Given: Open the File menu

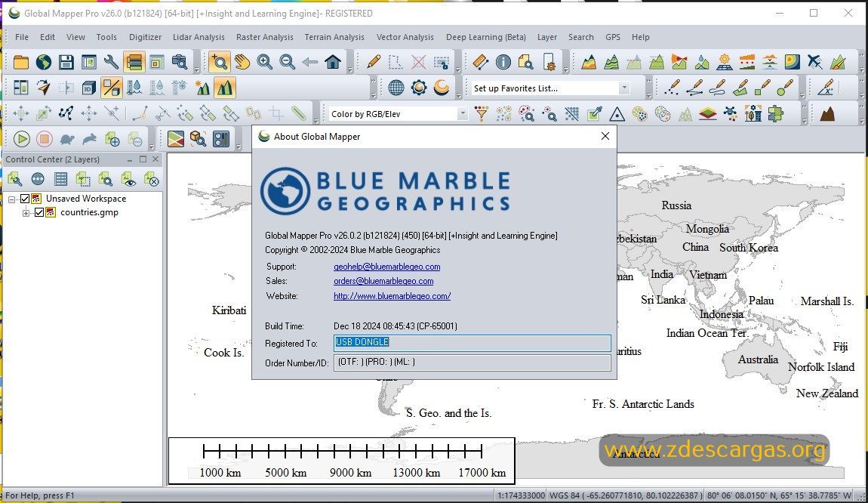Looking at the screenshot, I should pos(22,37).
